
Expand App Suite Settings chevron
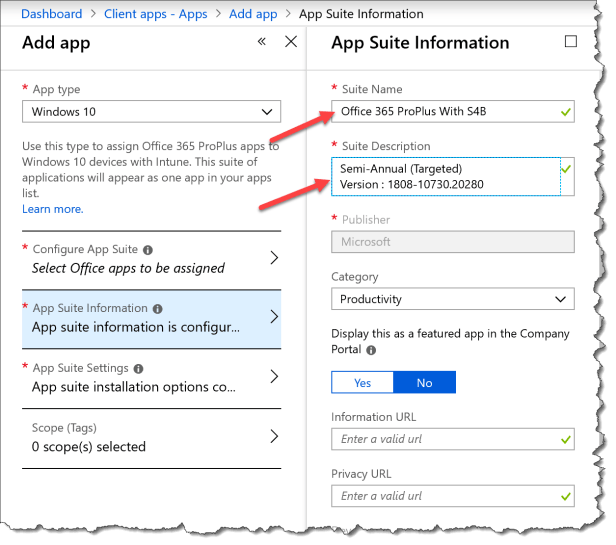(x=274, y=376)
